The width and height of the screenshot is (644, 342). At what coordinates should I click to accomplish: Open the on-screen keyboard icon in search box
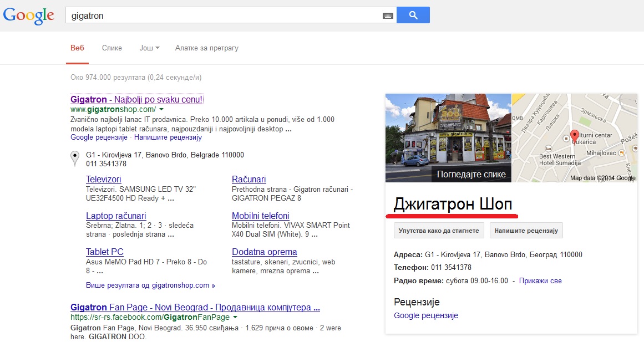[388, 16]
